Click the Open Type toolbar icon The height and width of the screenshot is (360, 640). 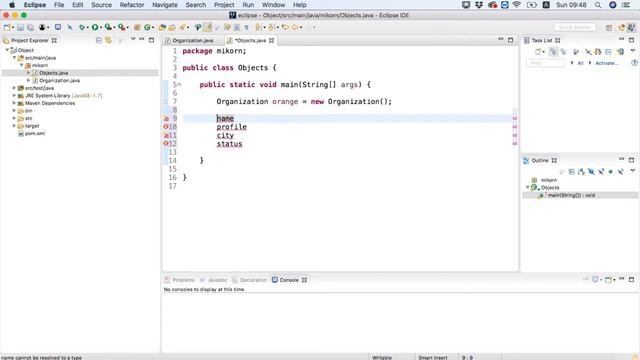(x=162, y=27)
